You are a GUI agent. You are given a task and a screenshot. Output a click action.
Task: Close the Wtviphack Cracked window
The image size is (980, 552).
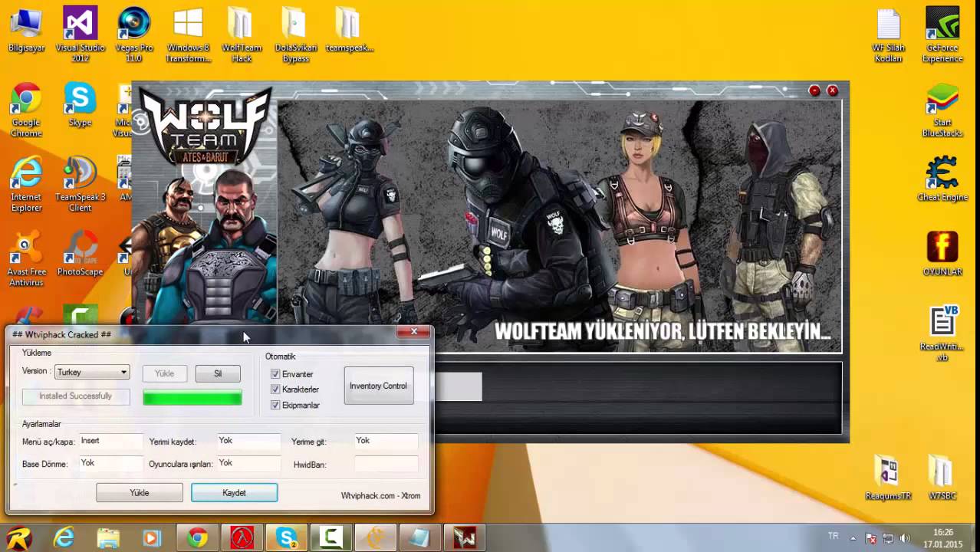(413, 331)
